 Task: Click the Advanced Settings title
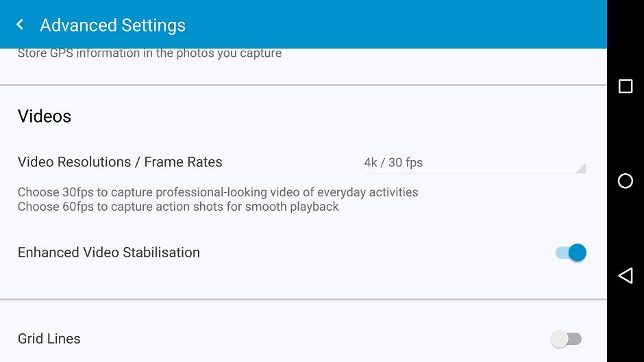[x=112, y=25]
